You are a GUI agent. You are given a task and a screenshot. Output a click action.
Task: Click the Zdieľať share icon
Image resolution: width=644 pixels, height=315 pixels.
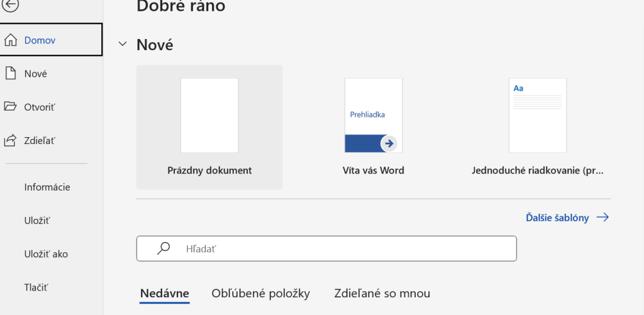(x=11, y=140)
